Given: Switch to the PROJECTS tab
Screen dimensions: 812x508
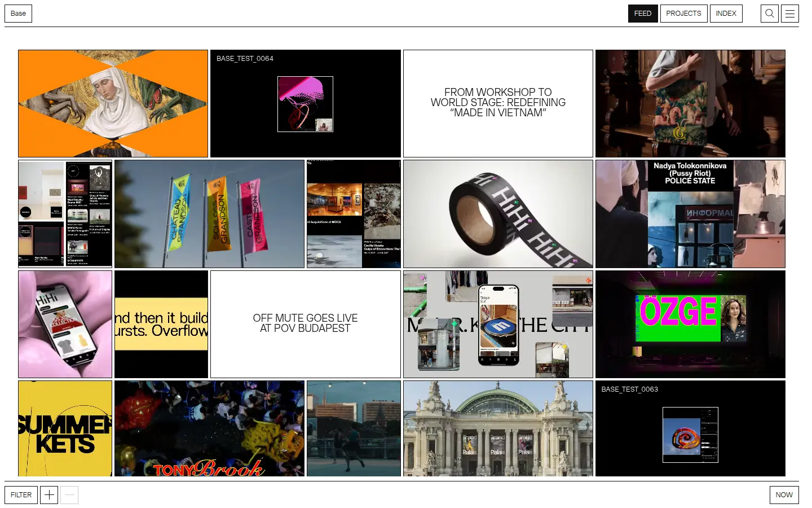Looking at the screenshot, I should pos(683,14).
